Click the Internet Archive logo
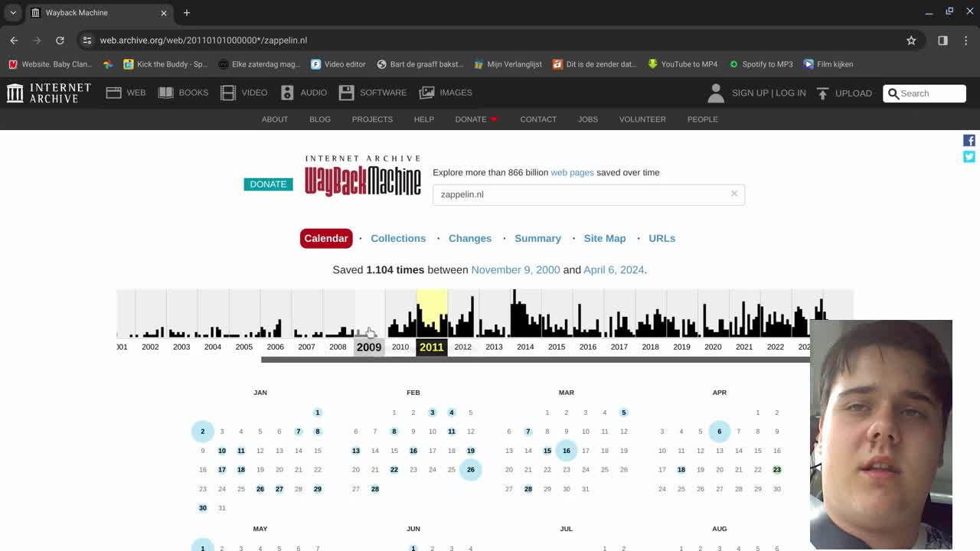This screenshot has height=551, width=980. tap(47, 93)
